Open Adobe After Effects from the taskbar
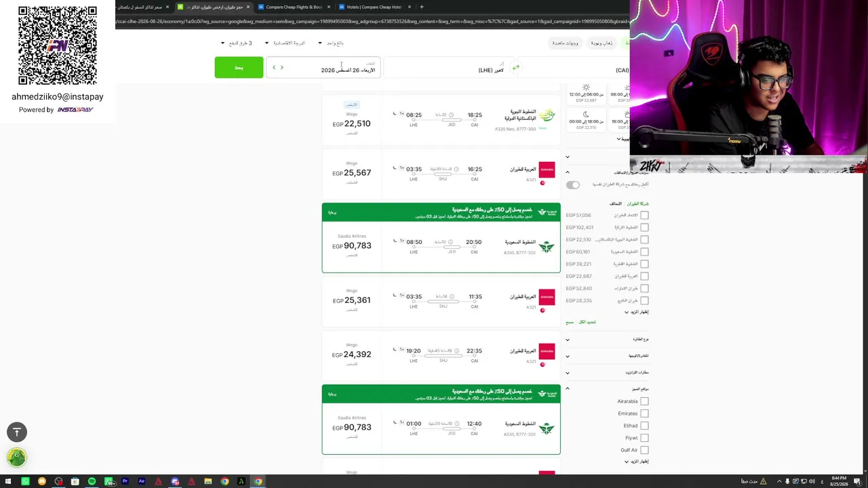868x488 pixels. 142,482
